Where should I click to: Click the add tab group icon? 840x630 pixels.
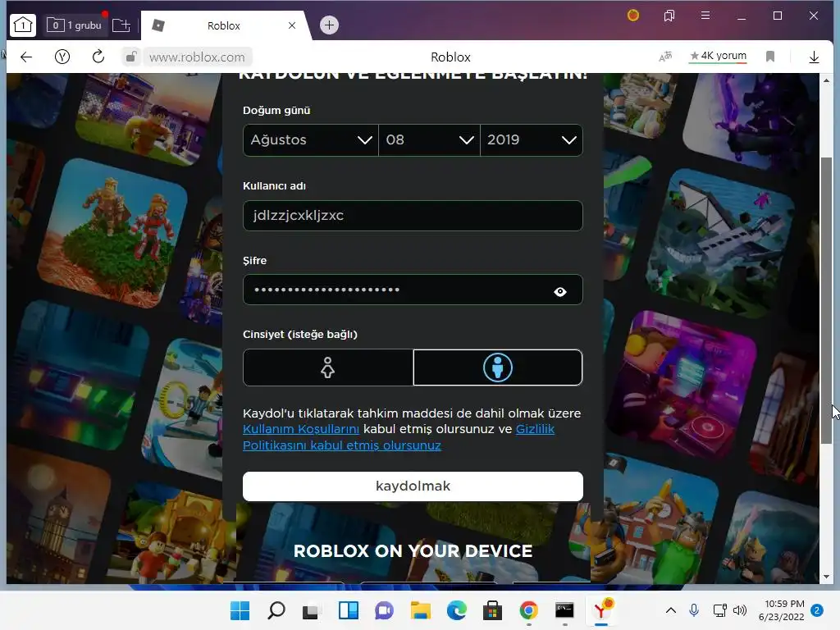pyautogui.click(x=121, y=25)
